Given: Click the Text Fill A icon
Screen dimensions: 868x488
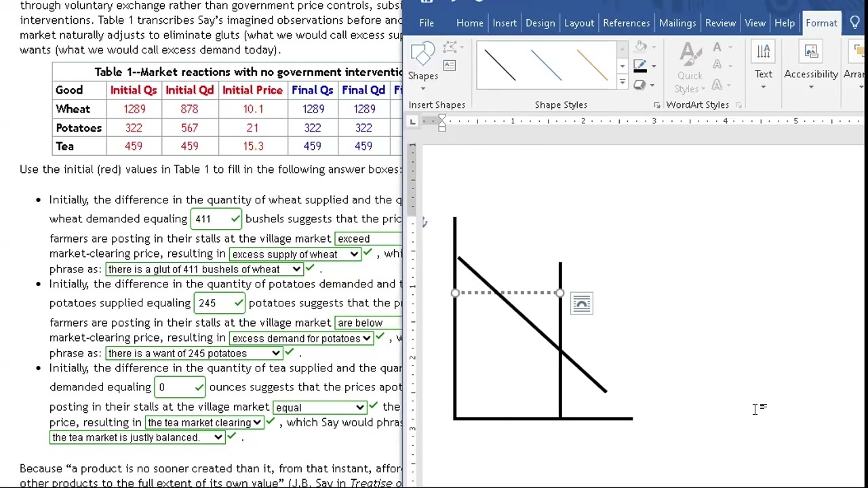Looking at the screenshot, I should 717,47.
